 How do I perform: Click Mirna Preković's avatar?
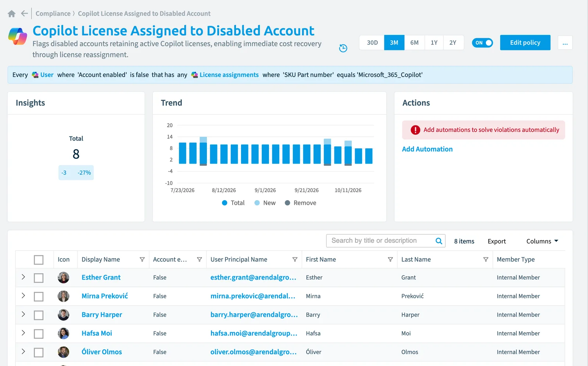(x=64, y=296)
